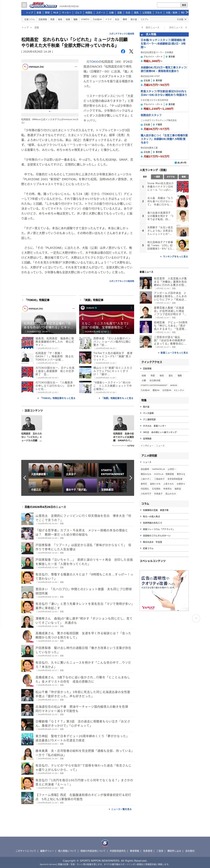Click the Yahoo Japan ad banner
210x868 pixels.
164,590
